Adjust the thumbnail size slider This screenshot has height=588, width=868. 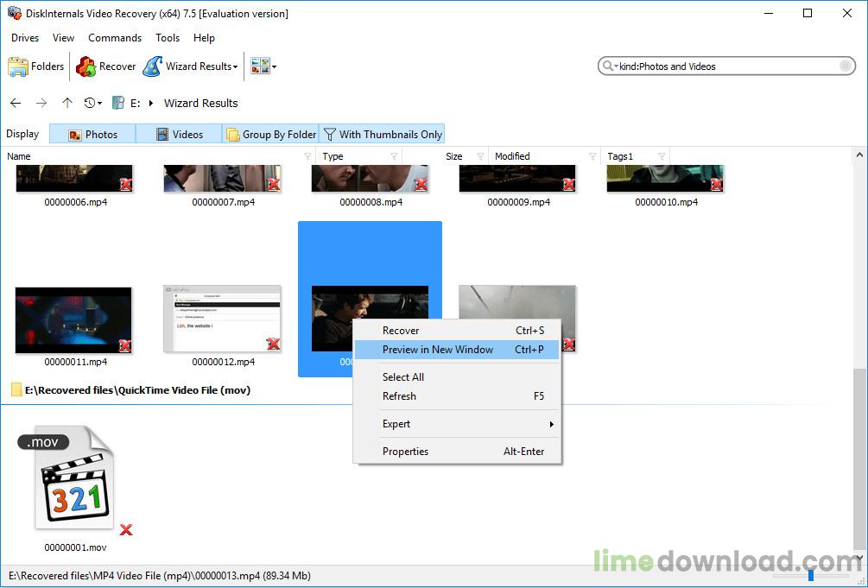tap(810, 576)
